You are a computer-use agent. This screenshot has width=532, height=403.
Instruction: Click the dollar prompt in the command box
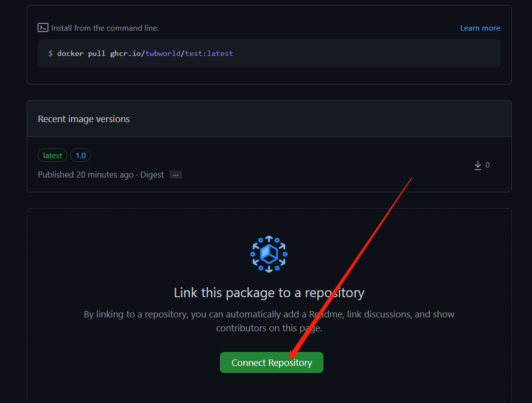50,53
